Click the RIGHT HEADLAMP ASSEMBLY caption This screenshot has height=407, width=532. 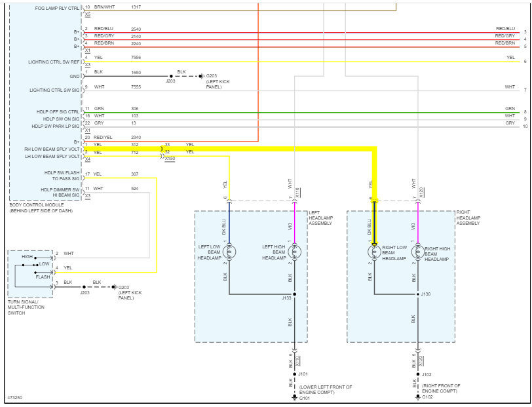pos(468,218)
